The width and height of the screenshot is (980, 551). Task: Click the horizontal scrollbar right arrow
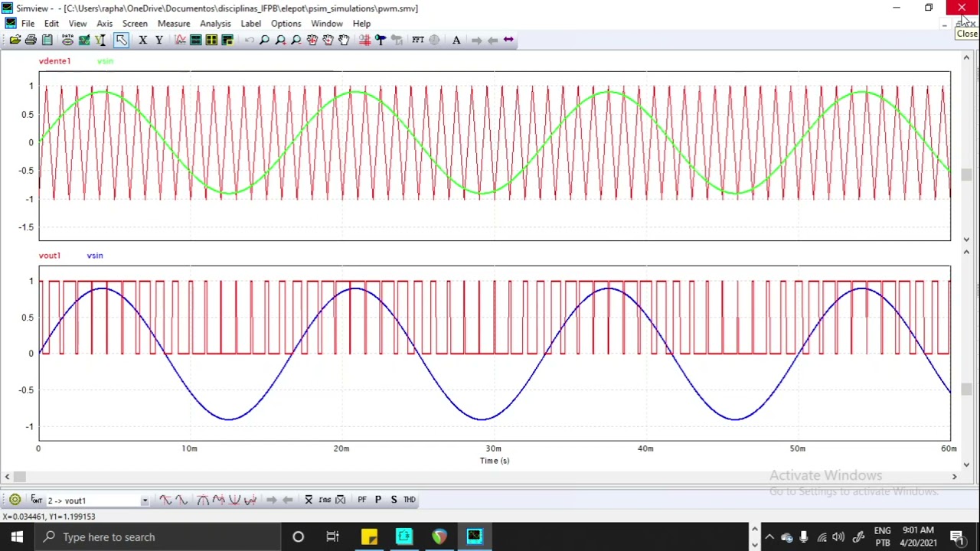[954, 477]
